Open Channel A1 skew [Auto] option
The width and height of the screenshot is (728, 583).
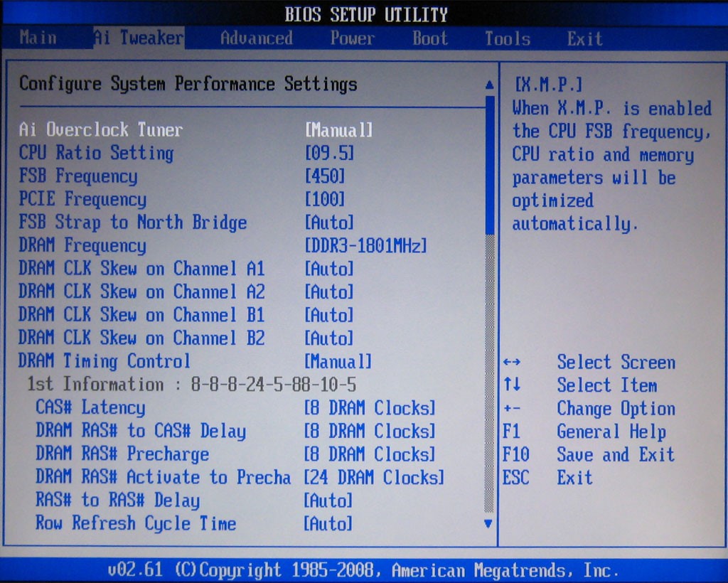click(x=329, y=269)
